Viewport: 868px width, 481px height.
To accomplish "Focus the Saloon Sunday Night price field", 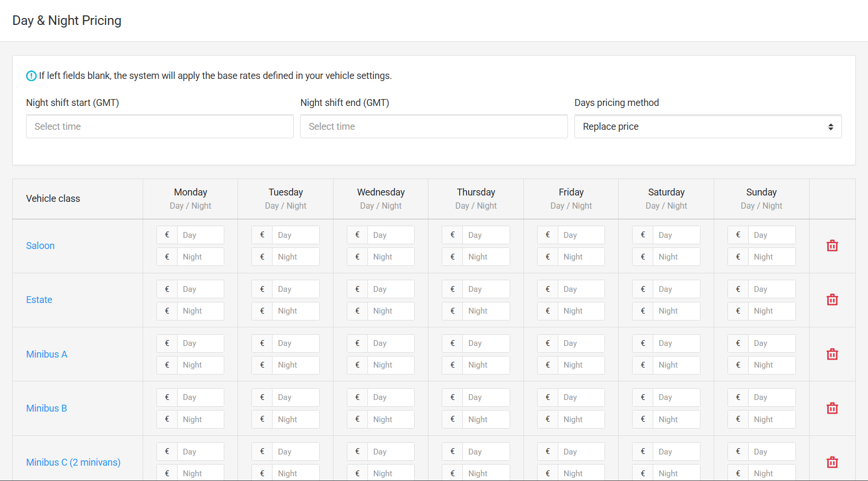I will [x=771, y=257].
